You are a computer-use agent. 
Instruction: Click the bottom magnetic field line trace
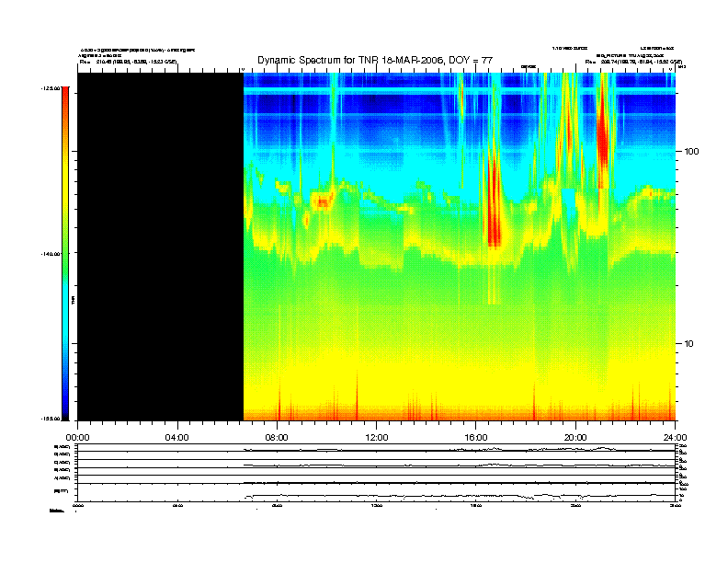(460, 496)
